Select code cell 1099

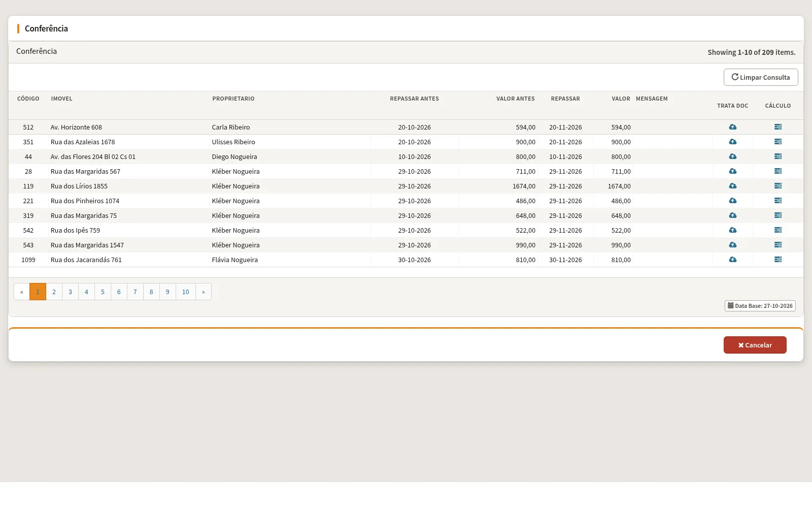pos(28,260)
